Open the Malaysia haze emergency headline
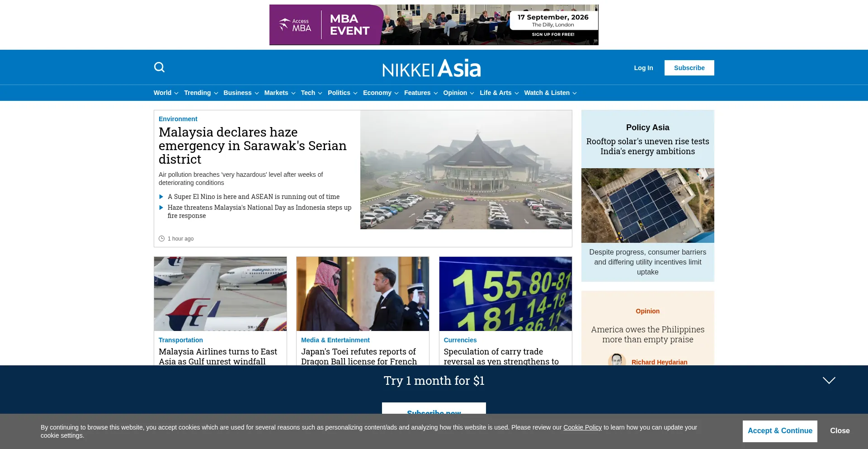This screenshot has height=449, width=868. pyautogui.click(x=253, y=146)
